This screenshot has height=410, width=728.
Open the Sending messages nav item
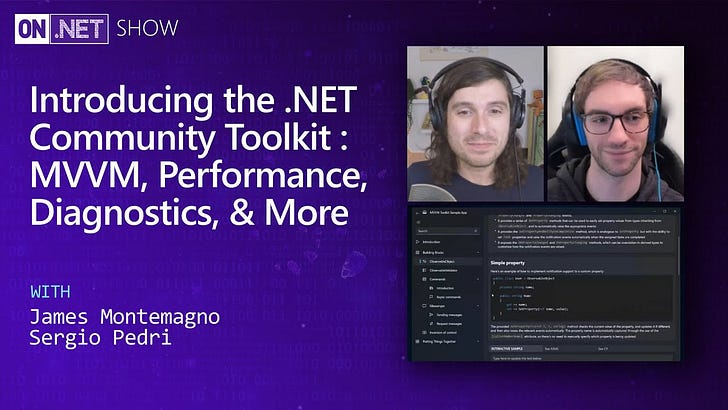coord(448,315)
